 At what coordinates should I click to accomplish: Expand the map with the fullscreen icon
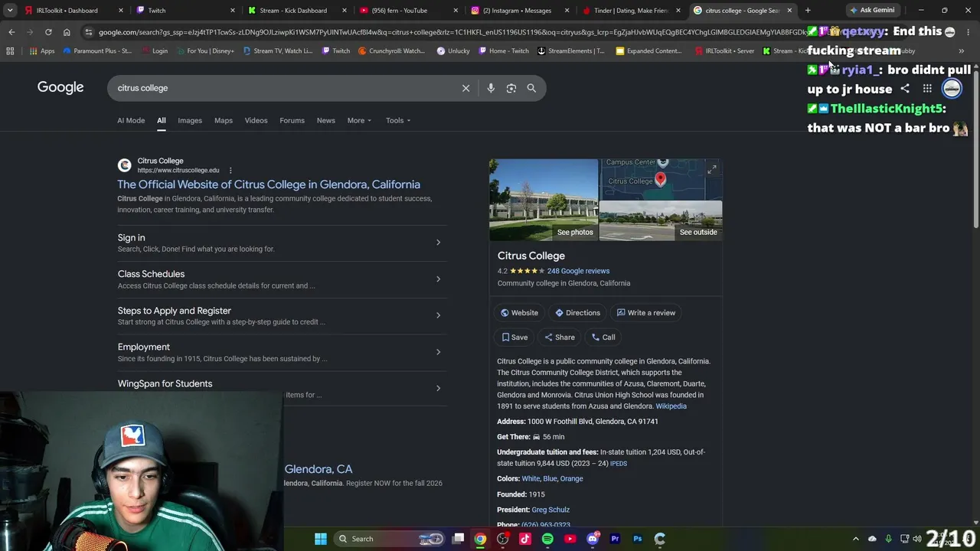[712, 169]
